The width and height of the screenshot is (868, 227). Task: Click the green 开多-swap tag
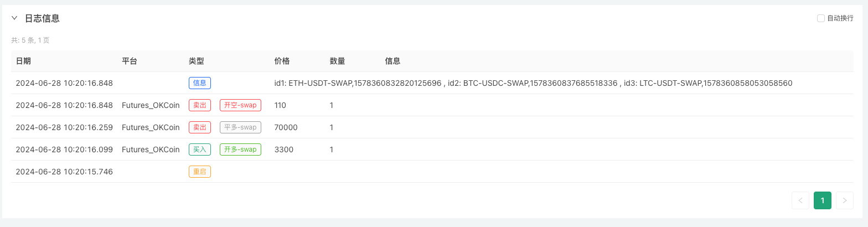[x=240, y=149]
